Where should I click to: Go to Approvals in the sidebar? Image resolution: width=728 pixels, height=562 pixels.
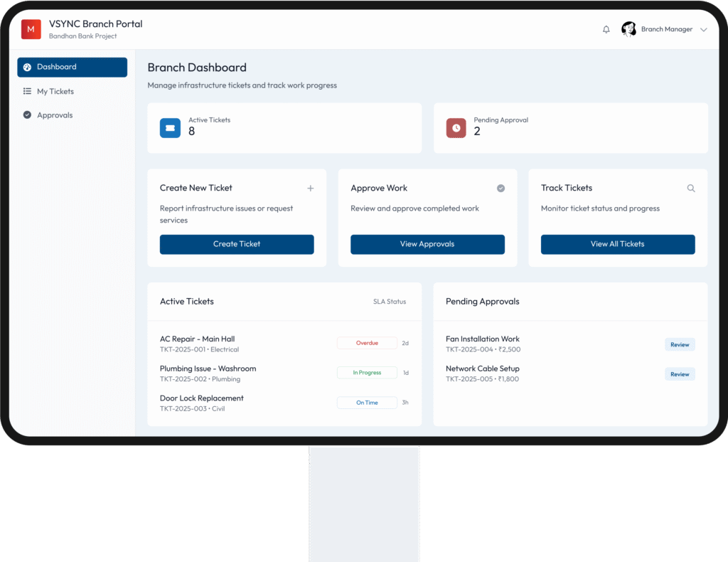click(x=54, y=115)
